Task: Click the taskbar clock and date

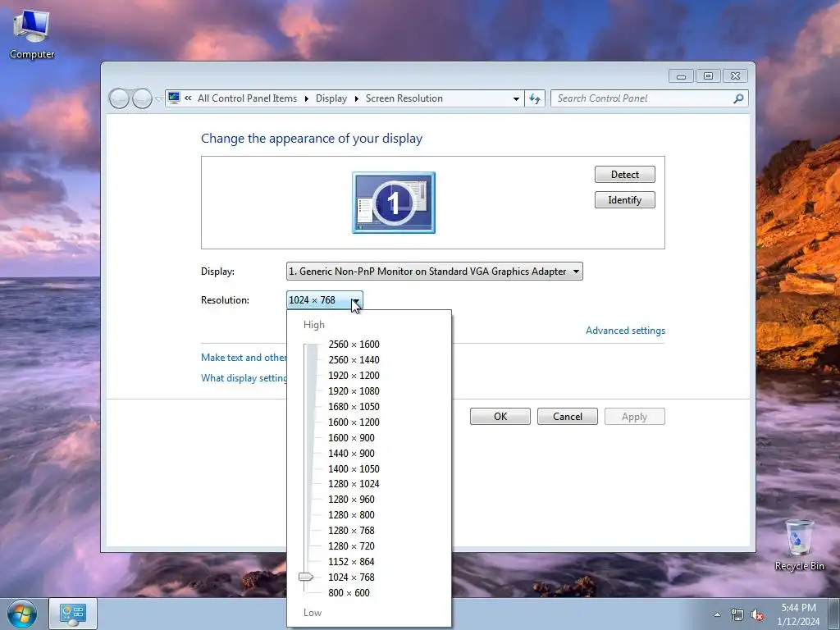Action: (798, 614)
